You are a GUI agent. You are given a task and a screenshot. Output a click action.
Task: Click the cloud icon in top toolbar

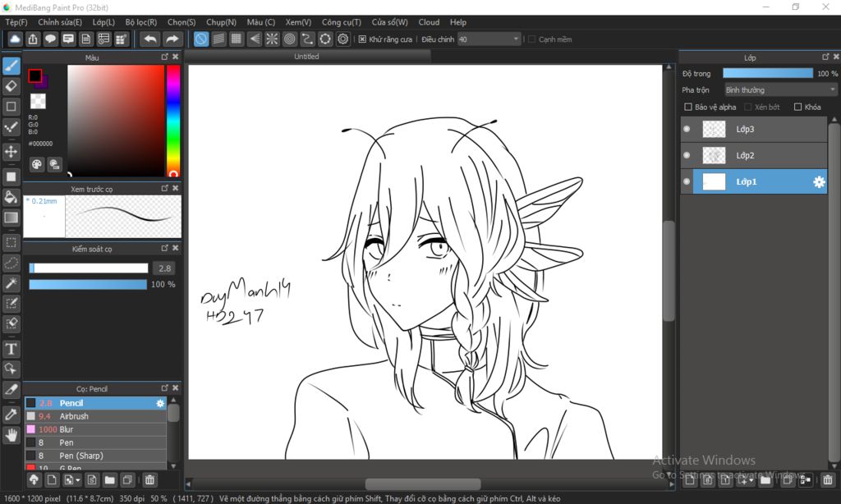click(15, 39)
